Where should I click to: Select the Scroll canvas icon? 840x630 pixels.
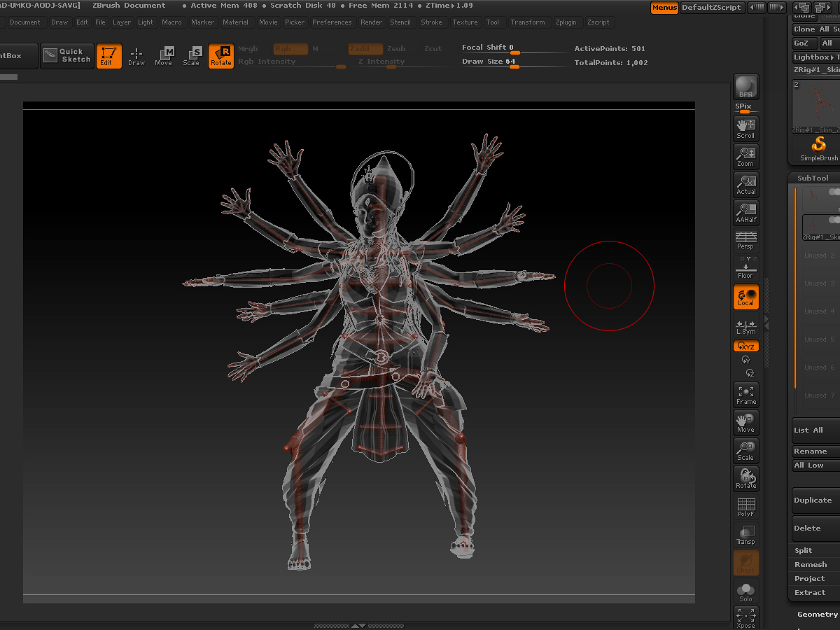(x=745, y=129)
